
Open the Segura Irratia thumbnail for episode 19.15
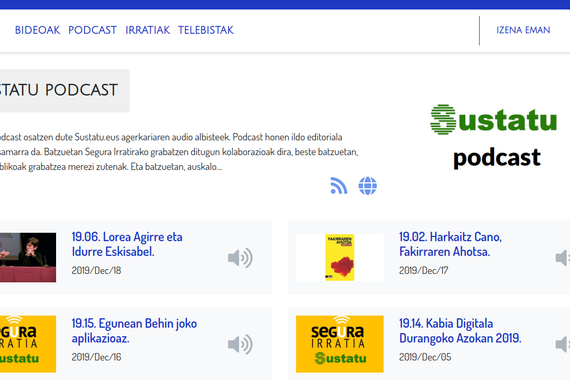point(28,344)
